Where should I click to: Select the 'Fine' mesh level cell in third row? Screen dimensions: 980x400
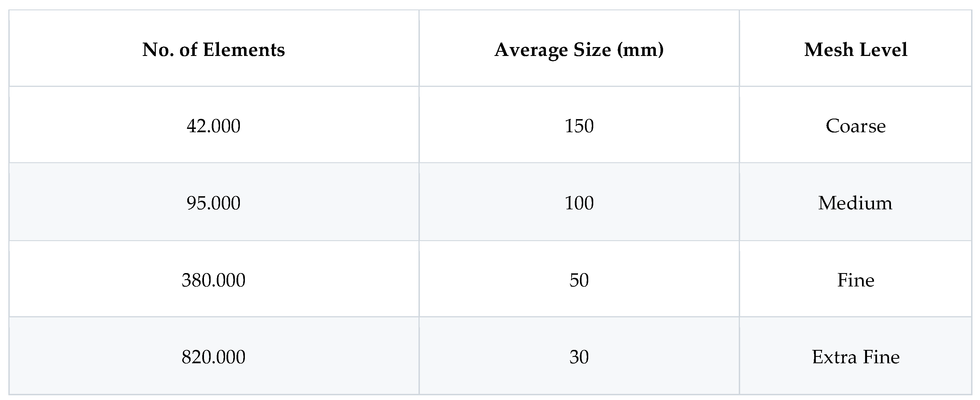856,280
